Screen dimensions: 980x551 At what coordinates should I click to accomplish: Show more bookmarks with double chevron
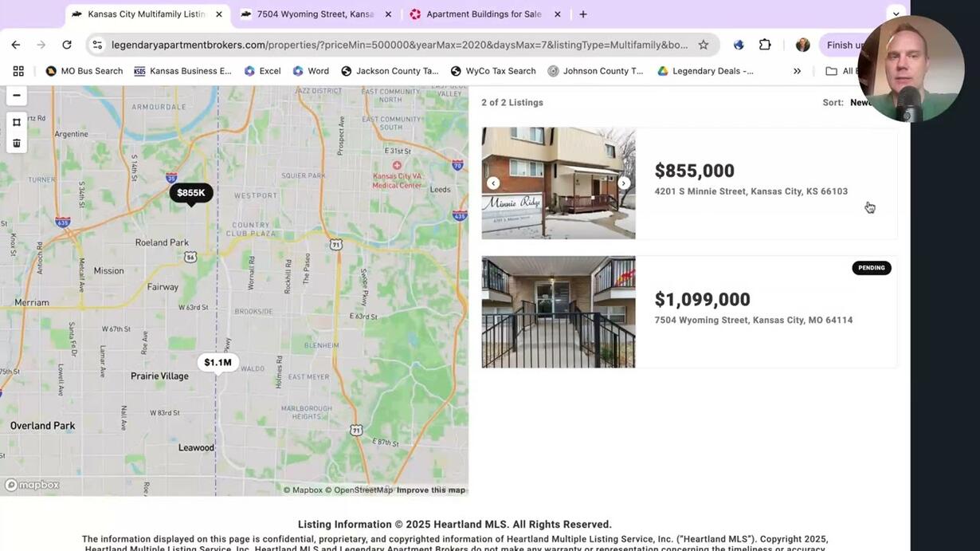[x=797, y=71]
